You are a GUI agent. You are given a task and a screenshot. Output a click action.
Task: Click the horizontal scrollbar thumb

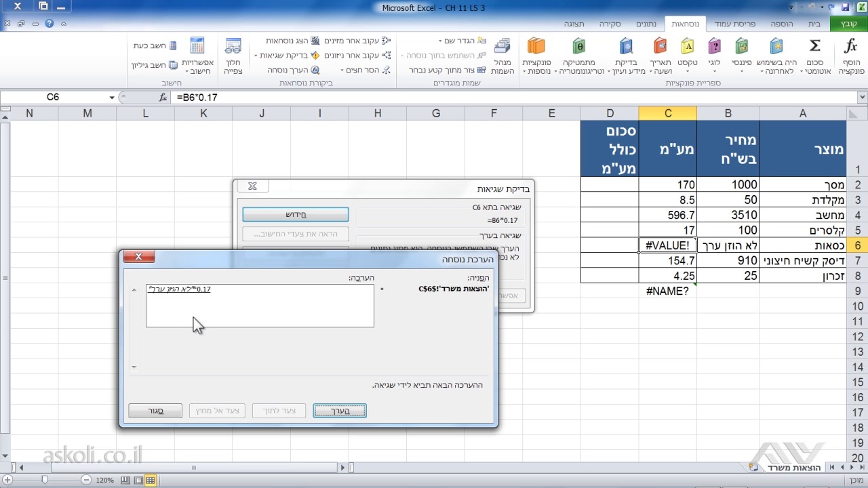194,468
